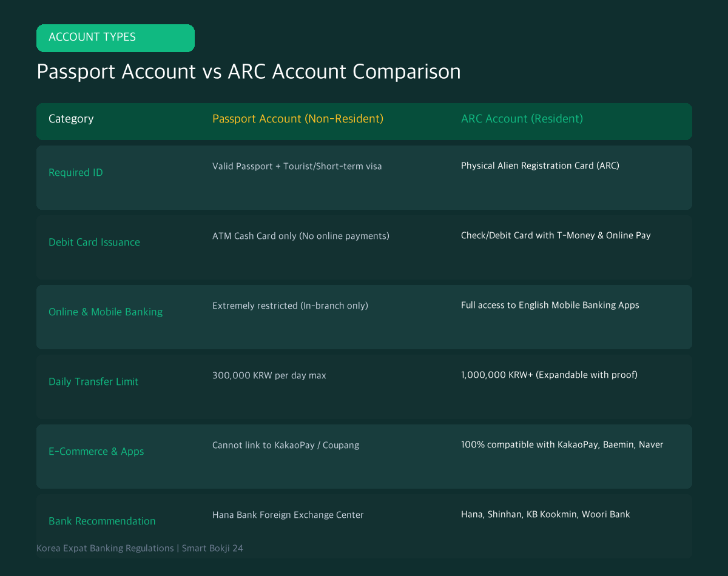Click 'Cannot link to KakaoPay / Coupang' cell
The image size is (728, 576).
286,445
